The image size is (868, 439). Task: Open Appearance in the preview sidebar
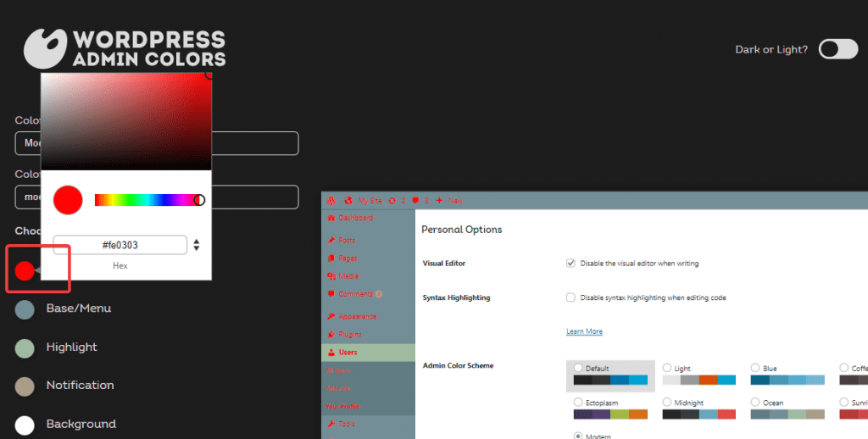coord(358,316)
